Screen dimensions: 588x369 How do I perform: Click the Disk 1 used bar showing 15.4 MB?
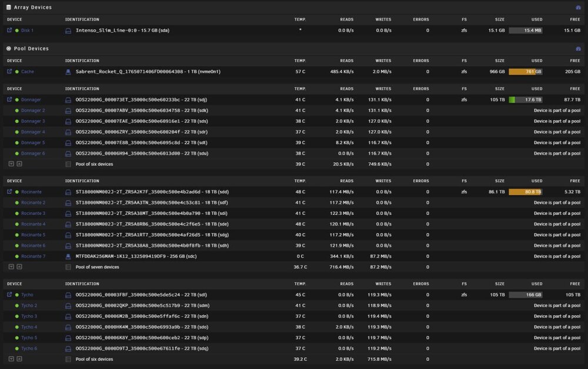[525, 31]
